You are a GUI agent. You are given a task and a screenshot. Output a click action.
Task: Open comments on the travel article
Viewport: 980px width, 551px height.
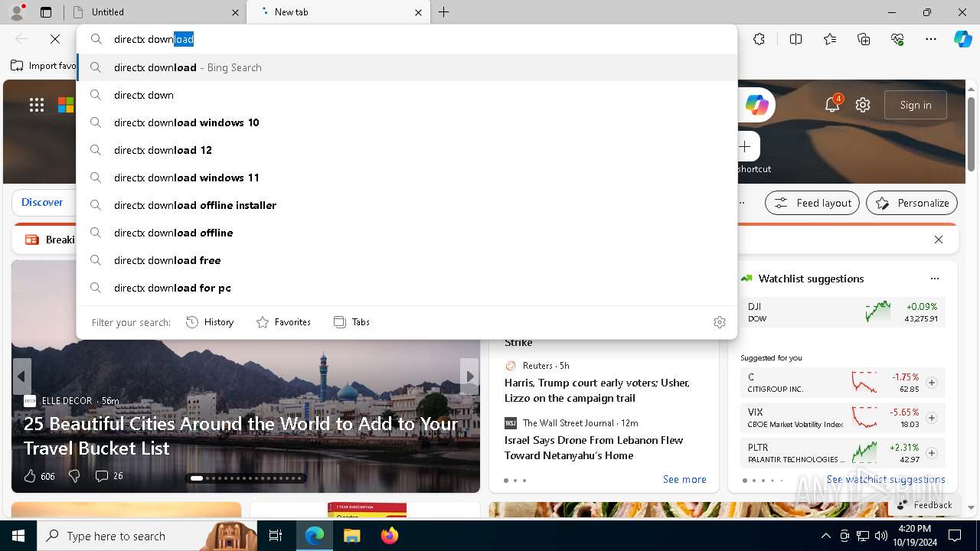tap(109, 476)
